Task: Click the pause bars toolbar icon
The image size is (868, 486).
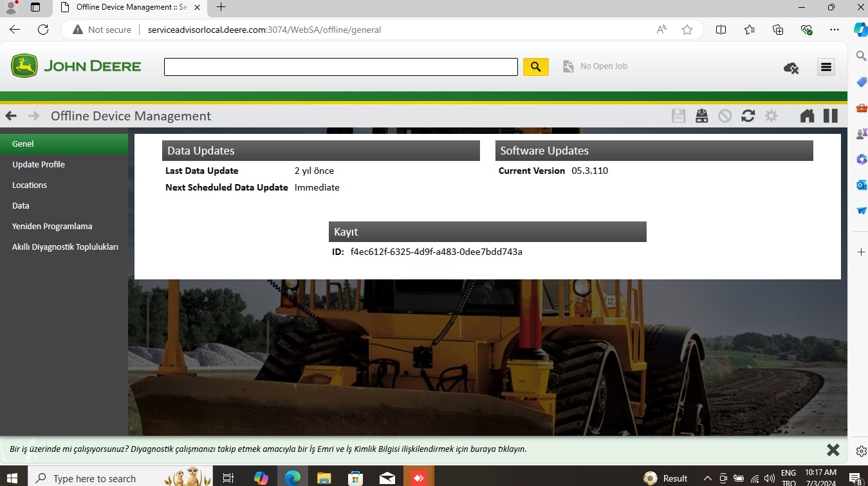Action: (x=831, y=116)
